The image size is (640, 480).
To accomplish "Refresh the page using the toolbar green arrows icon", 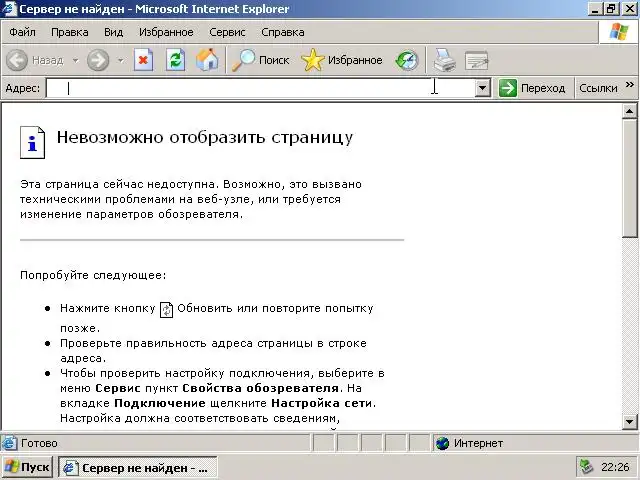I will (x=176, y=60).
